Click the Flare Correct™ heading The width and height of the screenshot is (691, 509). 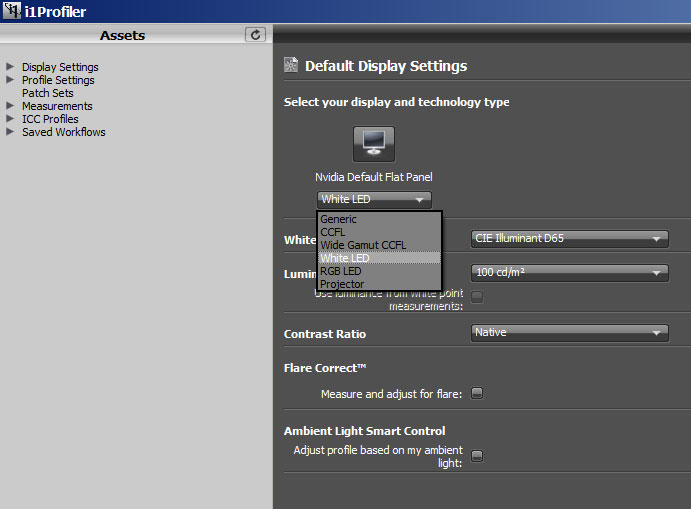[x=325, y=368]
